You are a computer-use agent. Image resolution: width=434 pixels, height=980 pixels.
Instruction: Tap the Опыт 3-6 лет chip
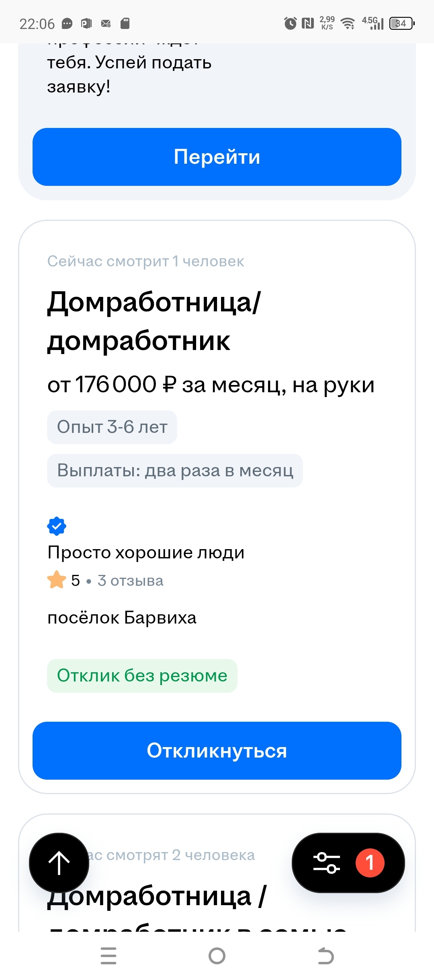click(x=112, y=427)
